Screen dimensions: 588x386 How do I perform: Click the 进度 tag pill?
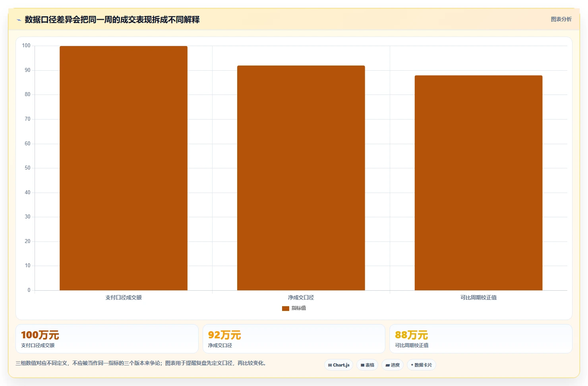pos(393,365)
